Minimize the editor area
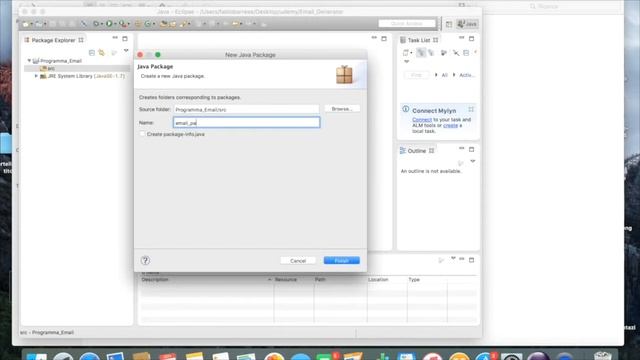640x360 pixels. (374, 38)
